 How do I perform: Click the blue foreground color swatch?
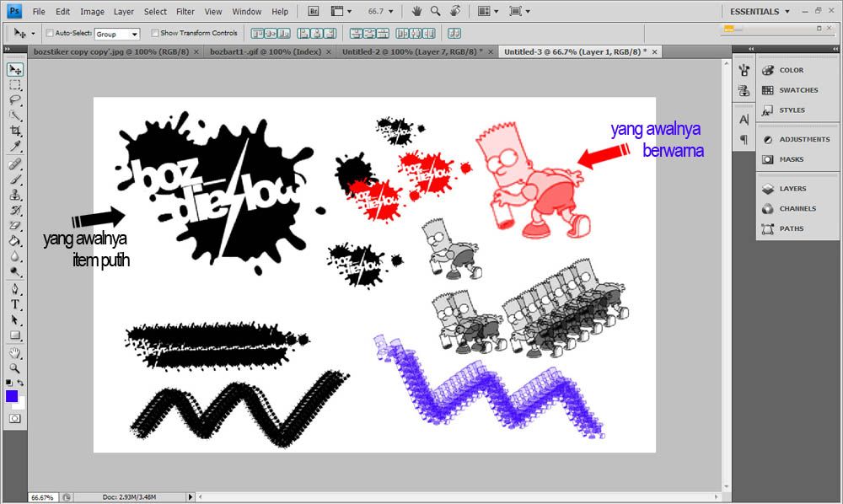11,396
